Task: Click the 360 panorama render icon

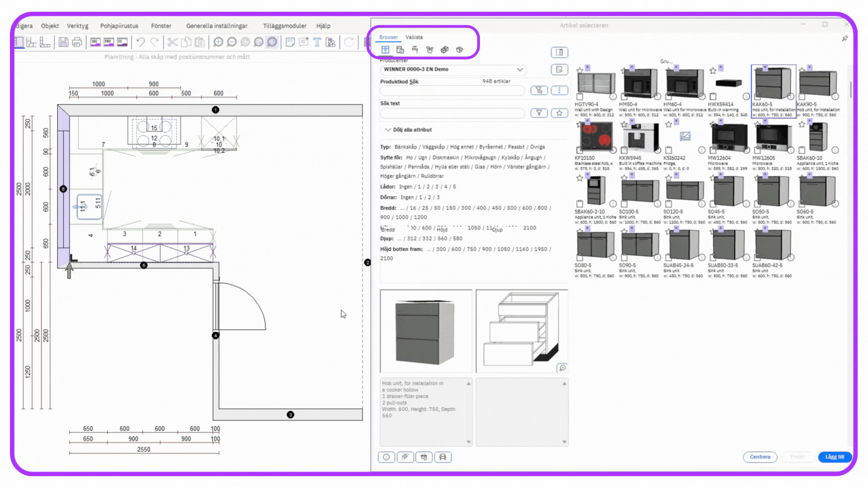Action: pyautogui.click(x=95, y=42)
